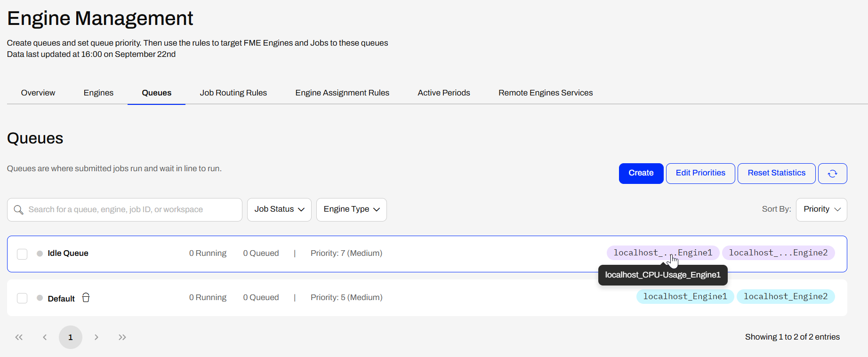Jump to the last page of entries
The height and width of the screenshot is (357, 868).
[122, 337]
